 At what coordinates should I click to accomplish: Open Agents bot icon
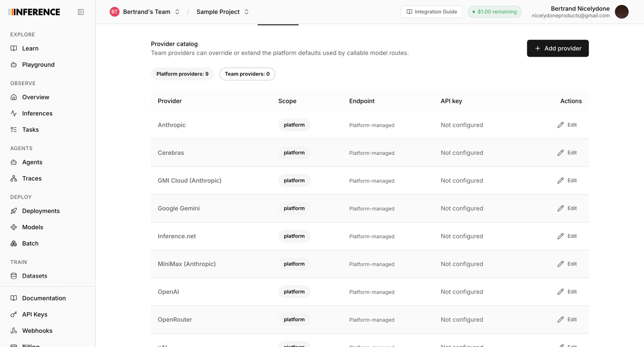[x=14, y=162]
